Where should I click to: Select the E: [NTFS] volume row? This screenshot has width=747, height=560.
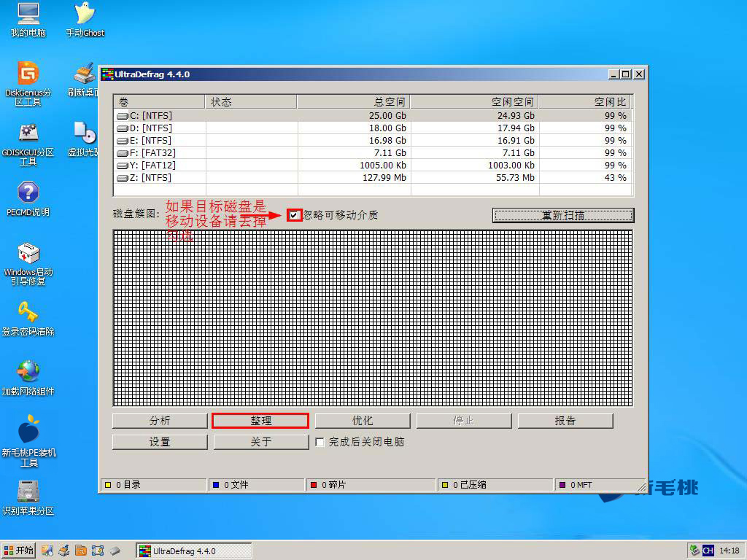point(373,141)
